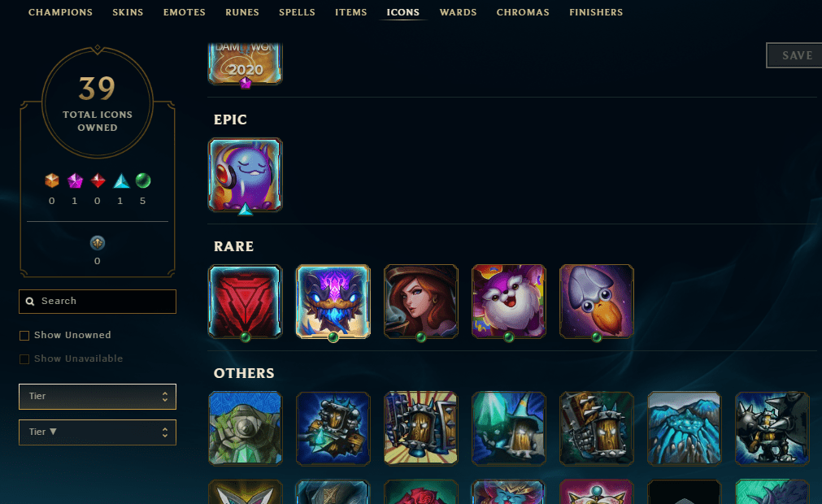
Task: Select the purple blob with headphones Epic icon
Action: (x=246, y=175)
